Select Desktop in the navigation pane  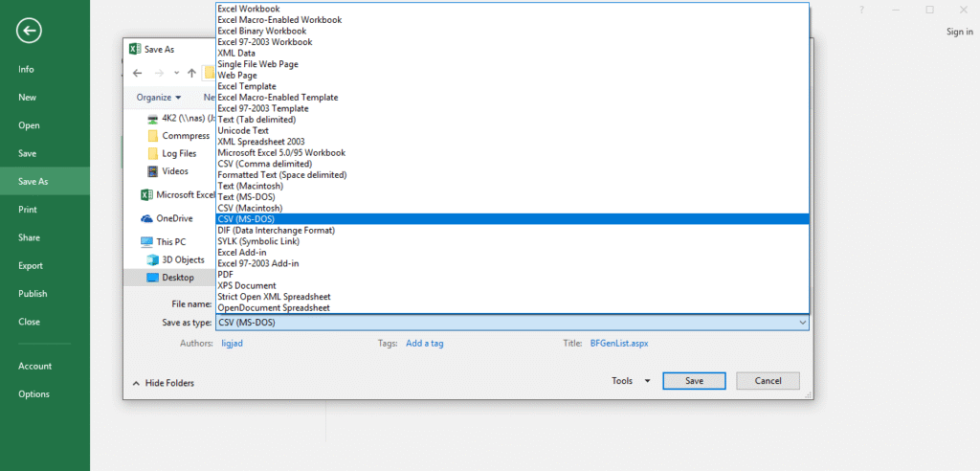(177, 278)
